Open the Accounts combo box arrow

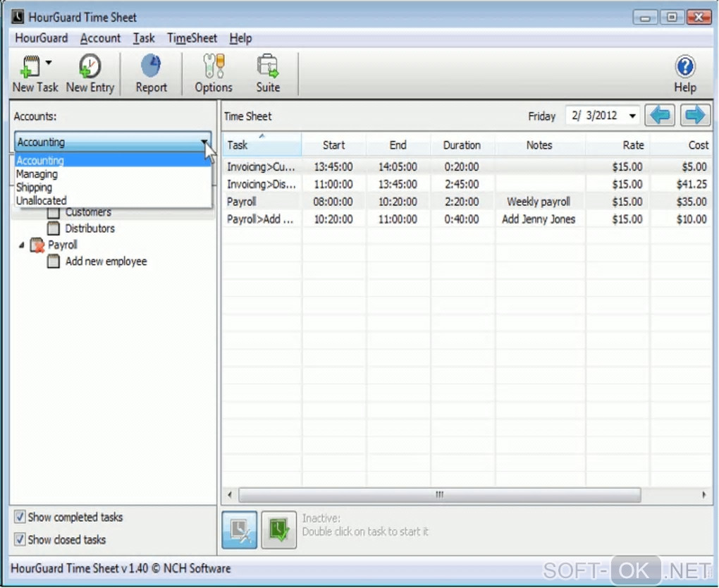[204, 142]
